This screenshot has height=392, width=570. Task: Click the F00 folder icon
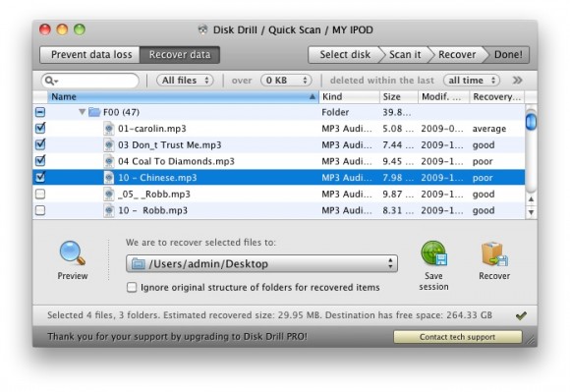coord(94,112)
